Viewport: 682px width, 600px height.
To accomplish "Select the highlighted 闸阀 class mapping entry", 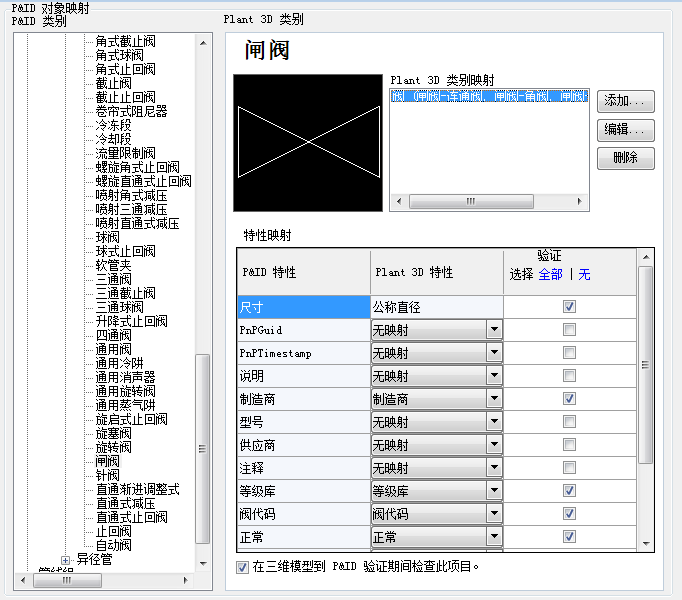I will [x=489, y=96].
